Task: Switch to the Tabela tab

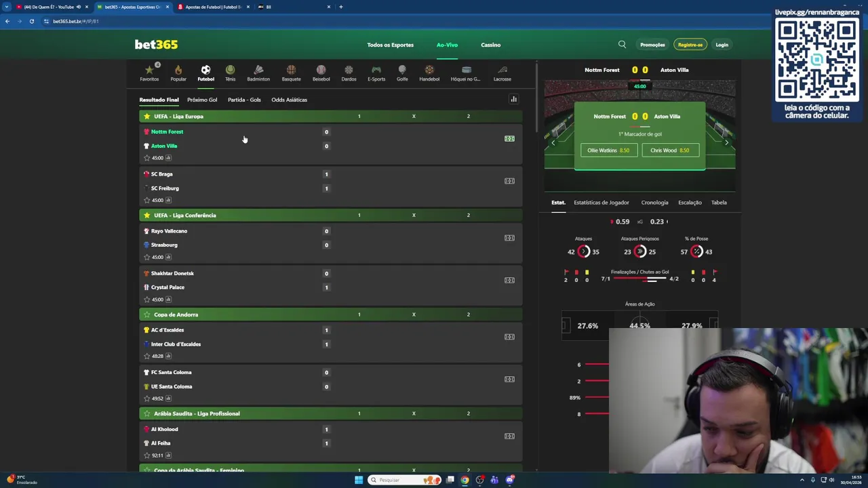Action: [x=719, y=203]
